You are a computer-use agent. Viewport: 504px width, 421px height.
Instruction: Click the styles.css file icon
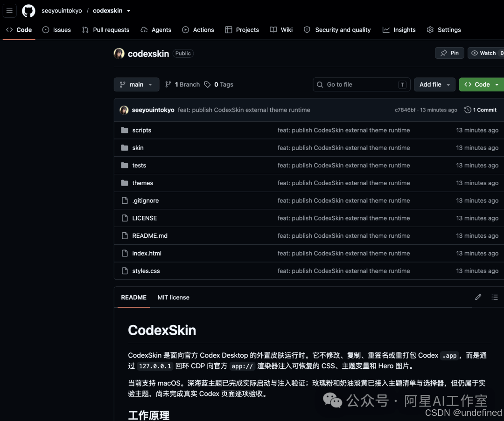(125, 271)
